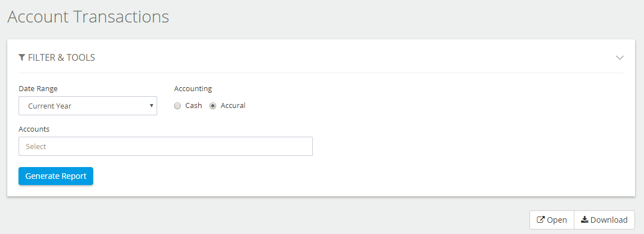Open the report with Open button
Screen dimensions: 644x234
(551, 220)
